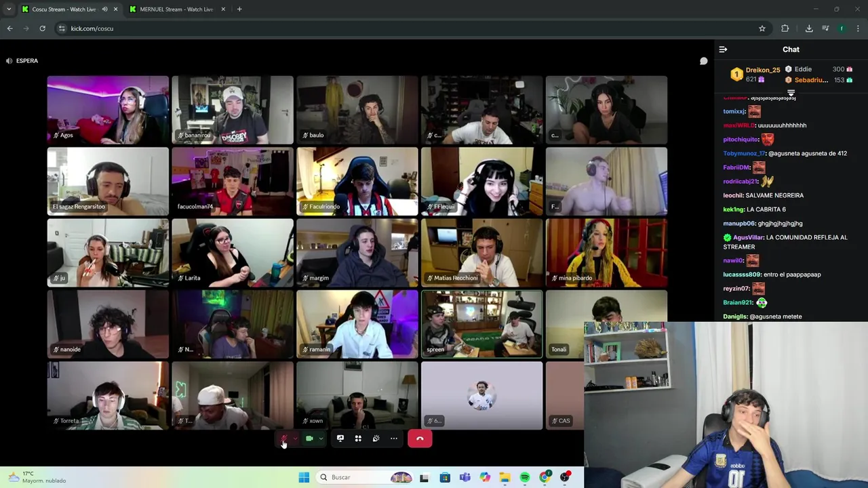Open Chrome profile avatar
Viewport: 868px width, 488px height.
[842, 28]
